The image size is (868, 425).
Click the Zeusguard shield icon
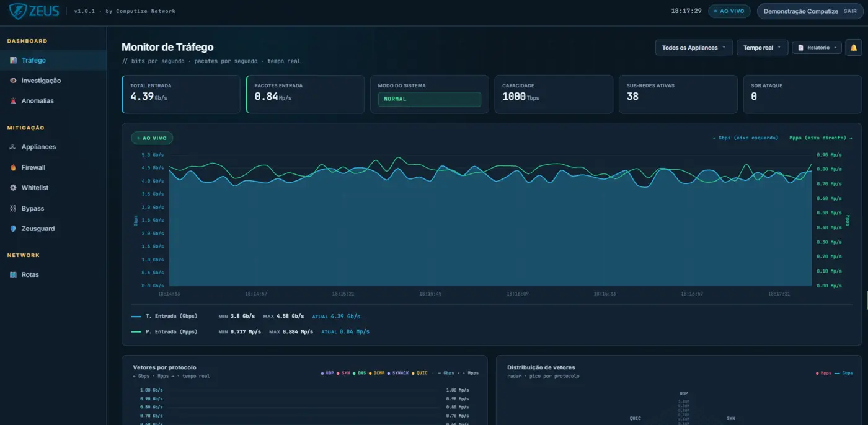(x=13, y=229)
